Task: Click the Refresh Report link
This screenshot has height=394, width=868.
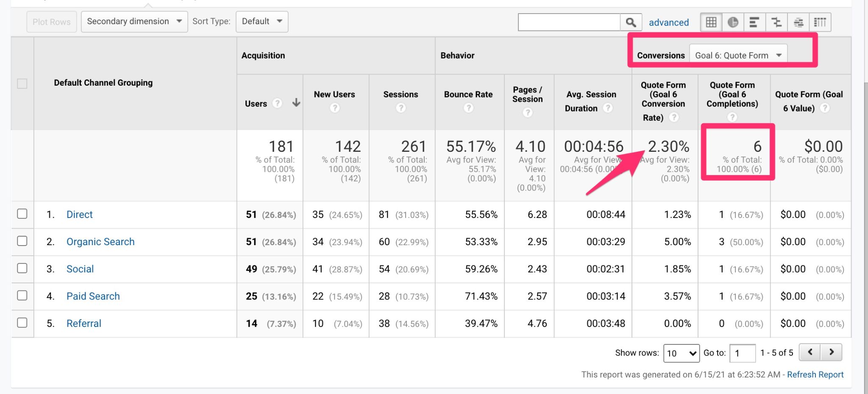Action: point(815,374)
